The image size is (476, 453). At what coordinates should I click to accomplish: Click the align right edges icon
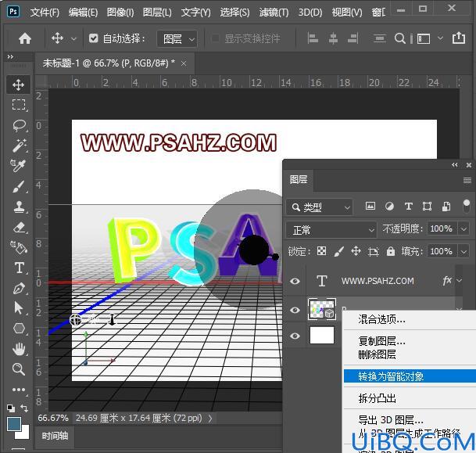point(353,38)
